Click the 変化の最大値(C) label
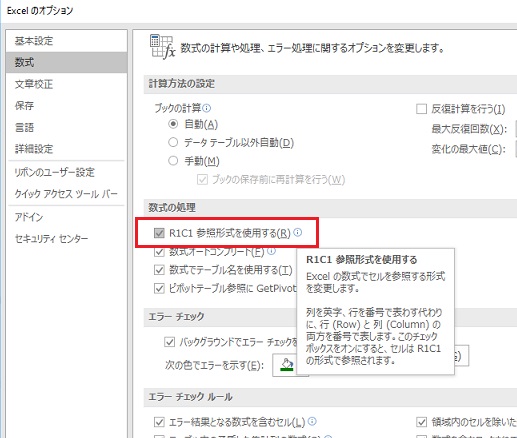 pos(468,149)
